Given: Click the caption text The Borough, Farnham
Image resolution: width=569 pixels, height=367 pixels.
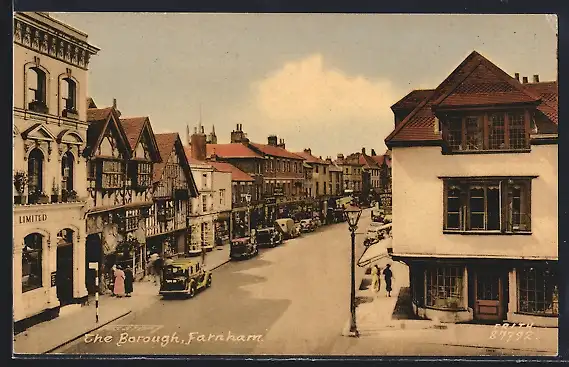Looking at the screenshot, I should [x=173, y=338].
